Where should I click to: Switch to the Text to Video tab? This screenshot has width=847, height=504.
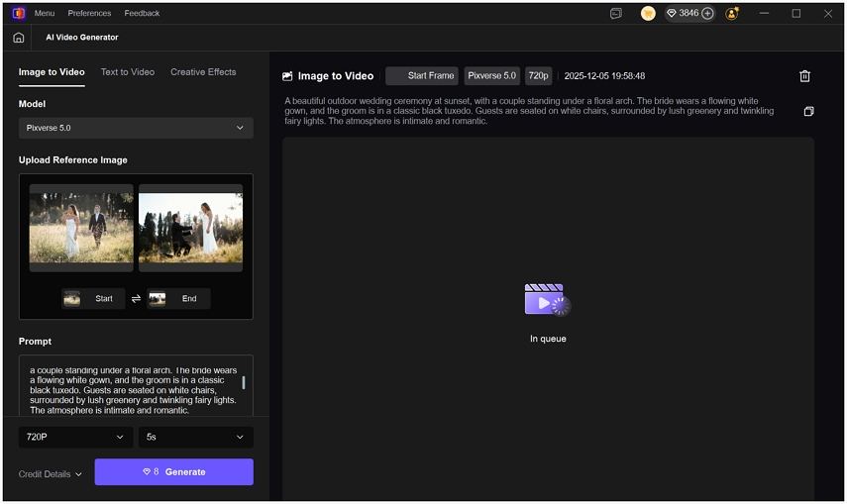coord(128,72)
